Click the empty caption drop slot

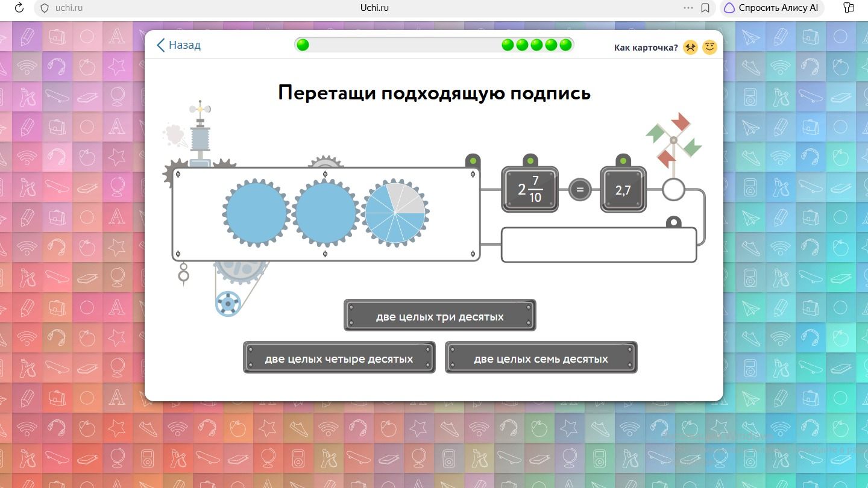(599, 245)
